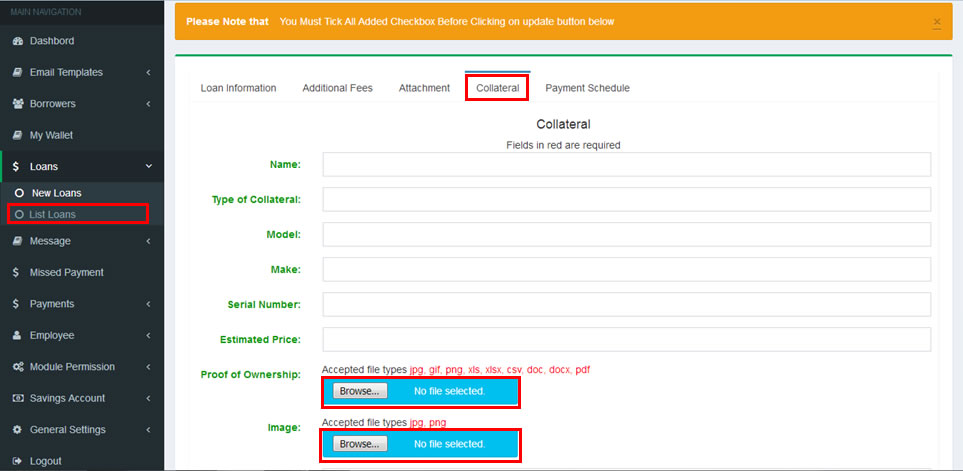Viewport: 963px width, 471px height.
Task: Collapse the Loans menu chevron
Action: [x=148, y=167]
